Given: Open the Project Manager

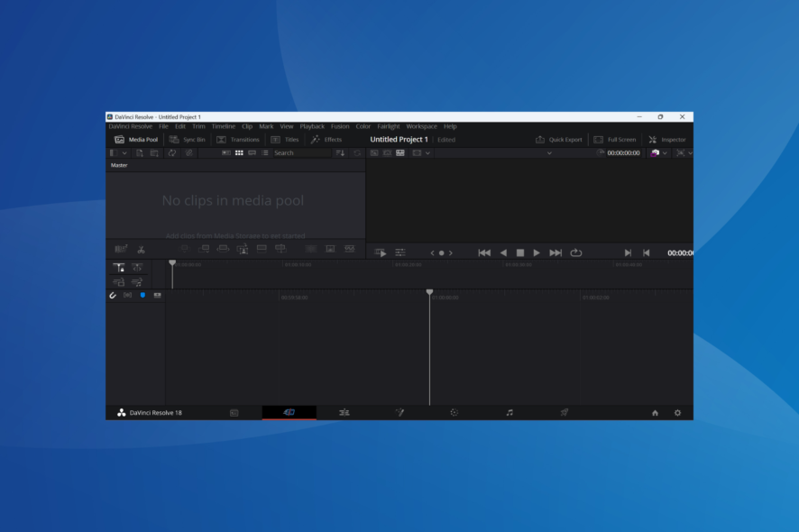Looking at the screenshot, I should click(655, 412).
